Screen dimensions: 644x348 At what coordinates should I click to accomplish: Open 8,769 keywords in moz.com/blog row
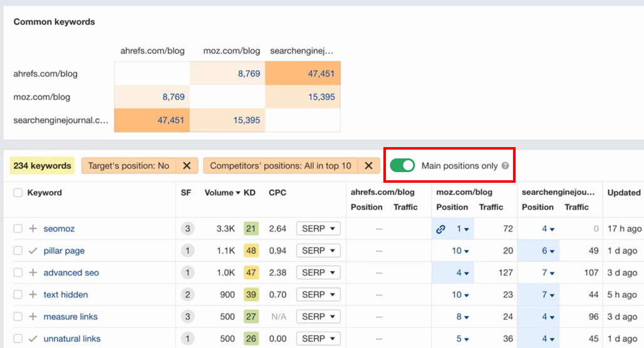coord(174,97)
